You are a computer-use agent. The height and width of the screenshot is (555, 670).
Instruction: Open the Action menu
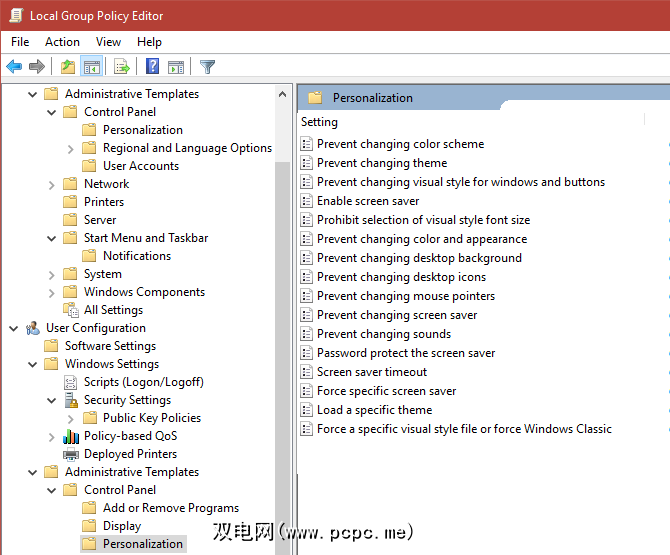62,42
